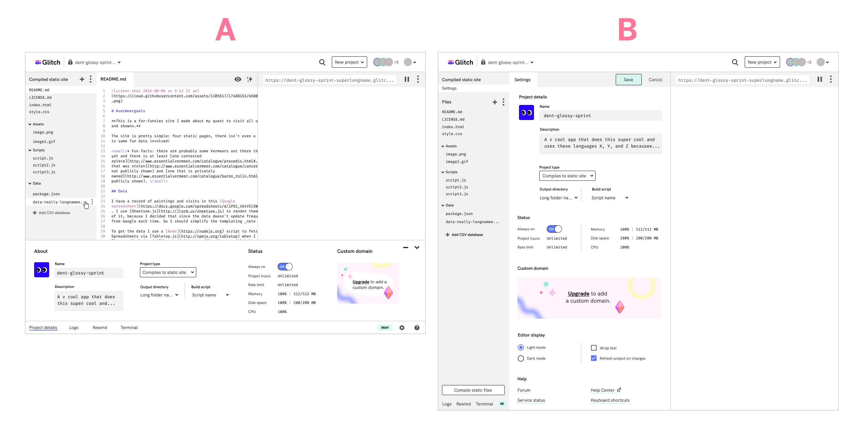This screenshot has width=868, height=438.
Task: Click the settings gear icon in panel A footer
Action: point(402,327)
